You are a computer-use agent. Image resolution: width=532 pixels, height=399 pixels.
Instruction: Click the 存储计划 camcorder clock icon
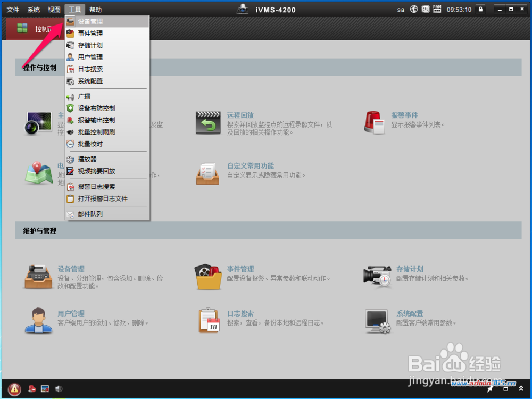377,276
